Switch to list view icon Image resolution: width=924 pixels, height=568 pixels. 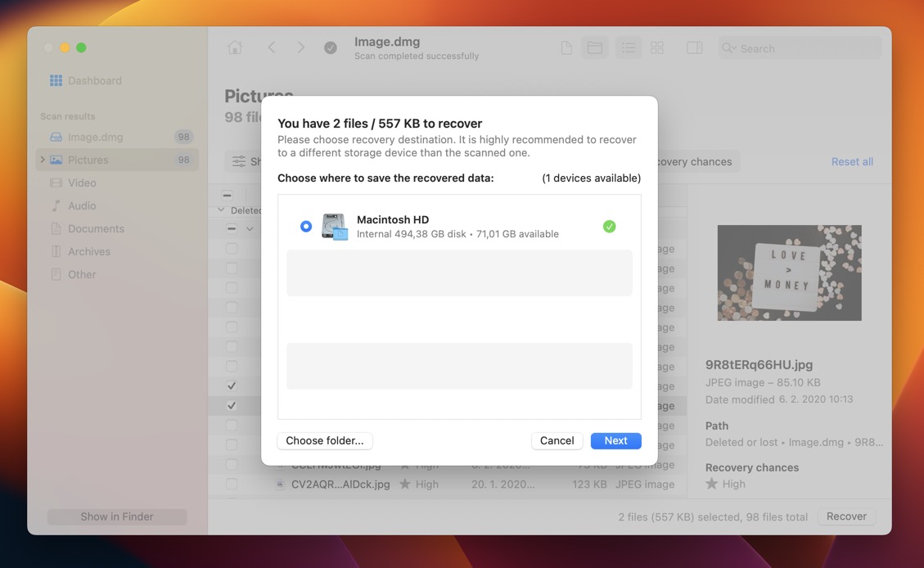pyautogui.click(x=628, y=48)
